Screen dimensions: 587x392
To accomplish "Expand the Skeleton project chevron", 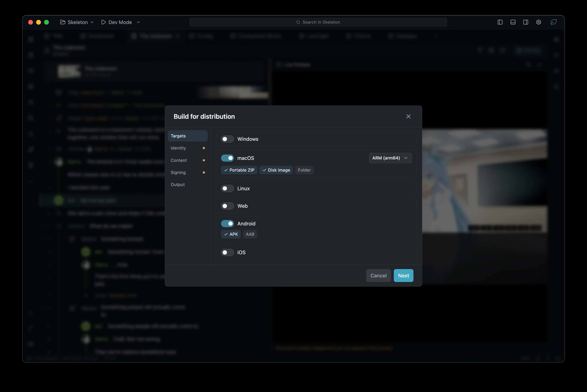I will click(92, 22).
